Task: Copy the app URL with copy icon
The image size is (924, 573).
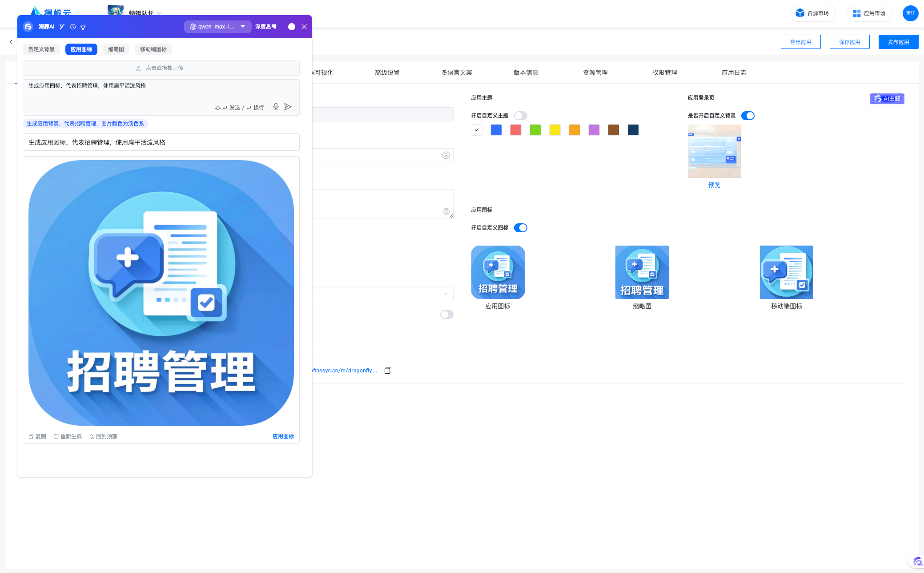Action: tap(388, 370)
